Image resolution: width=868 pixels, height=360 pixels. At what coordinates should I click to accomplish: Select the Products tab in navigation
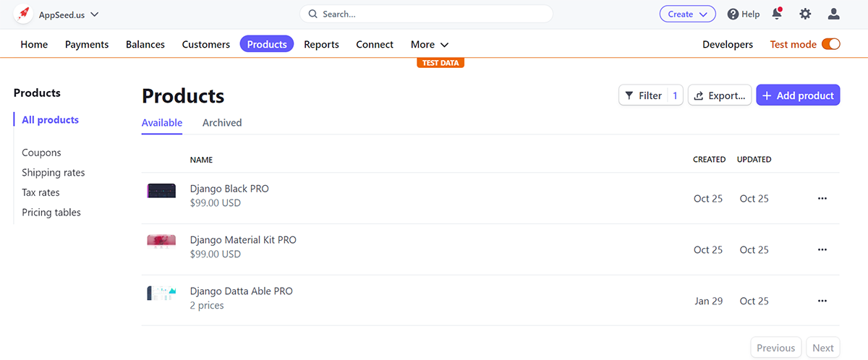coord(267,44)
